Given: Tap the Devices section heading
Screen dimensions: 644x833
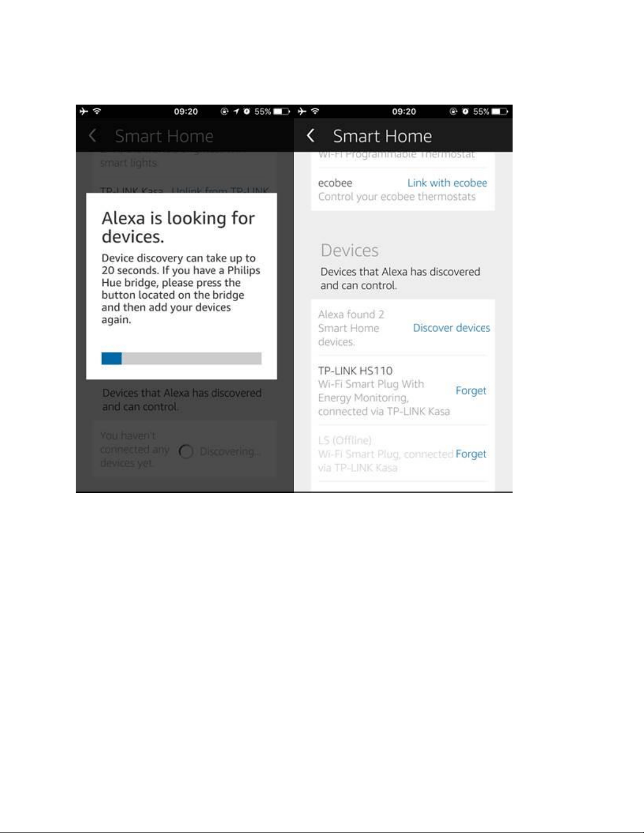Looking at the screenshot, I should pos(350,250).
